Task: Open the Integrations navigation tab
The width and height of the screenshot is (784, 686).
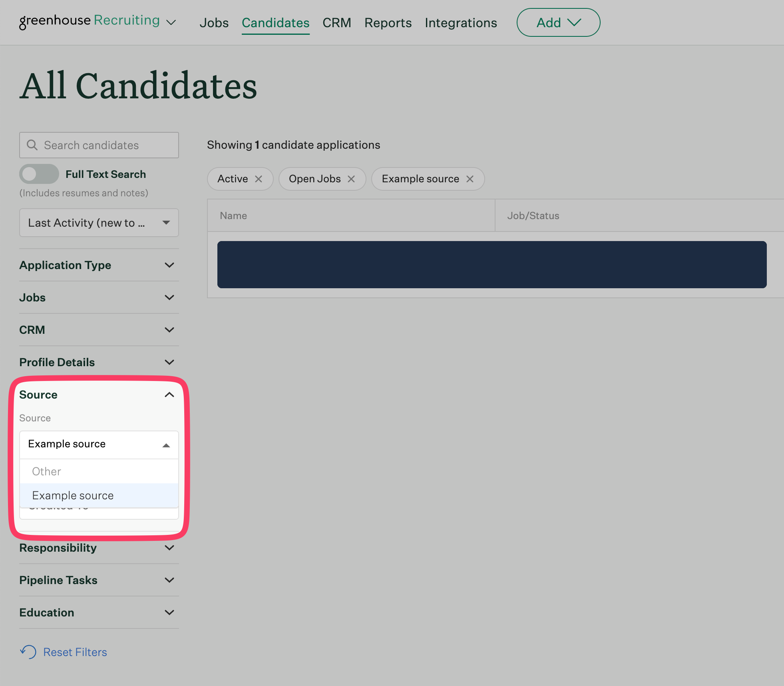Action: [x=461, y=23]
